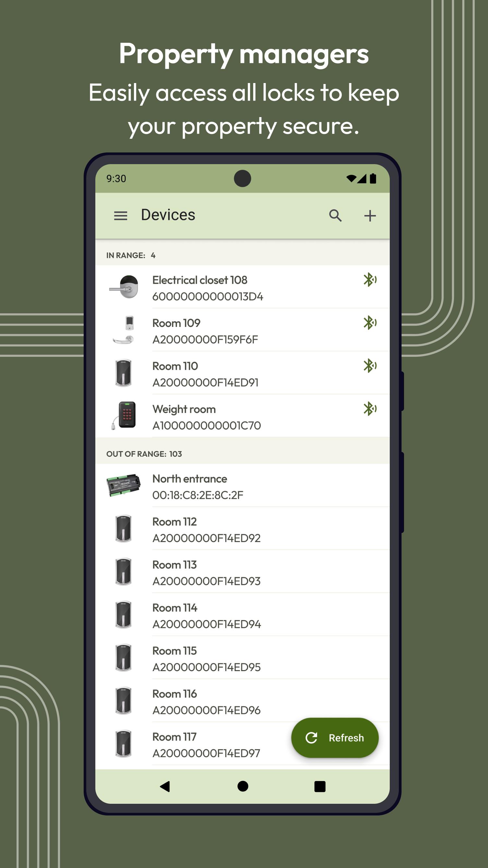The width and height of the screenshot is (488, 868).
Task: Click the Refresh button
Action: tap(335, 738)
